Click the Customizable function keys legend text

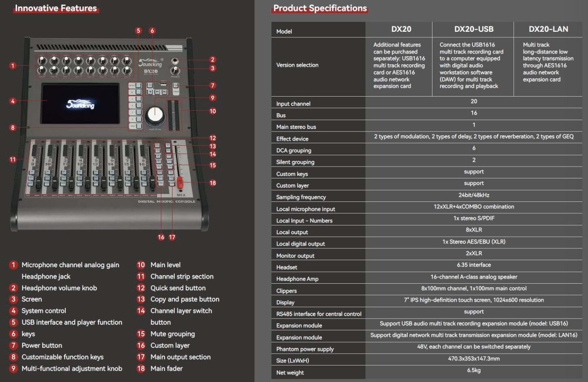tap(62, 357)
